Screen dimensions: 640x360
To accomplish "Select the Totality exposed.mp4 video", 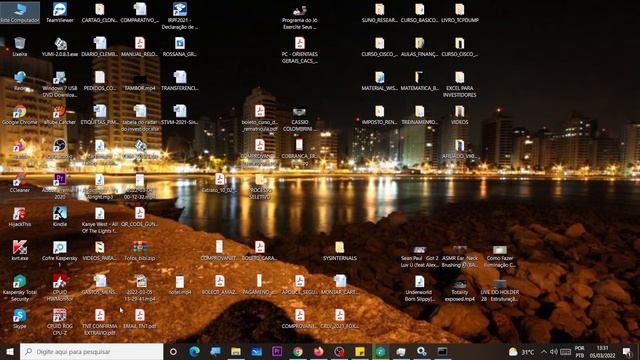I will tap(460, 291).
